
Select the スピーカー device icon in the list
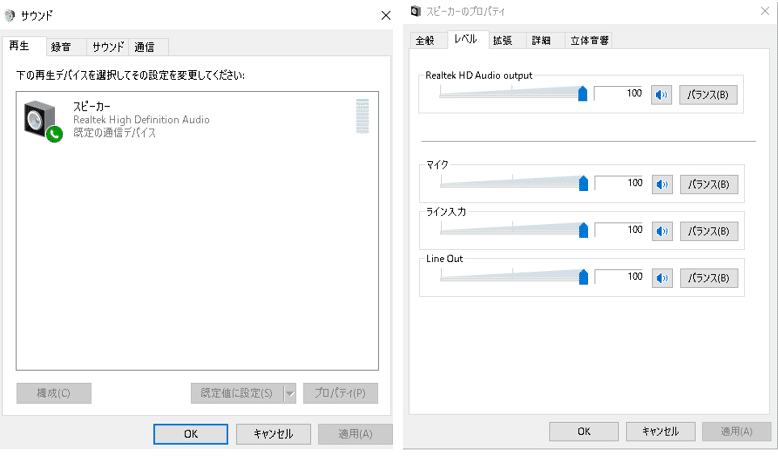tap(43, 121)
